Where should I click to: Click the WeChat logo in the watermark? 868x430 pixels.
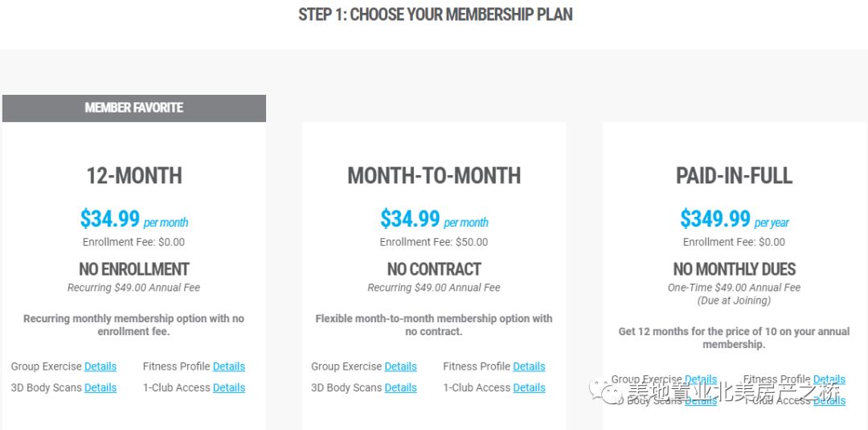603,390
